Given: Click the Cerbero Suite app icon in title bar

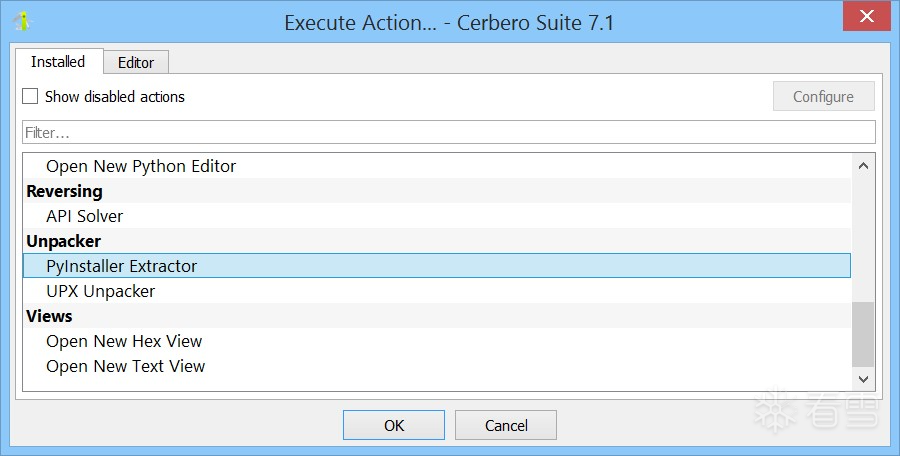Looking at the screenshot, I should [x=22, y=21].
